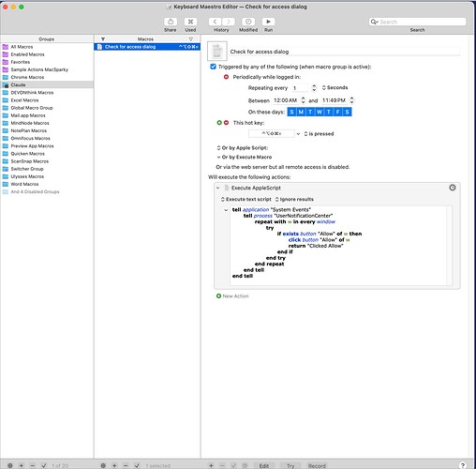Click the Modified clock toolbar icon
Screen dimensions: 476x469
248,22
